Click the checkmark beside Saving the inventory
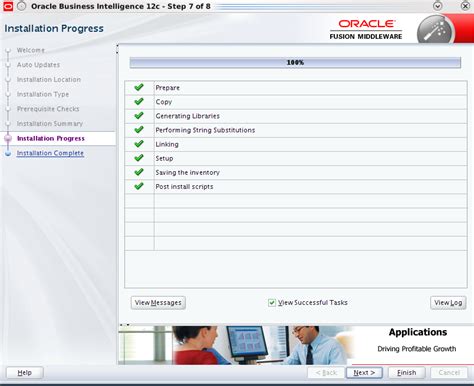The width and height of the screenshot is (474, 386). 139,172
